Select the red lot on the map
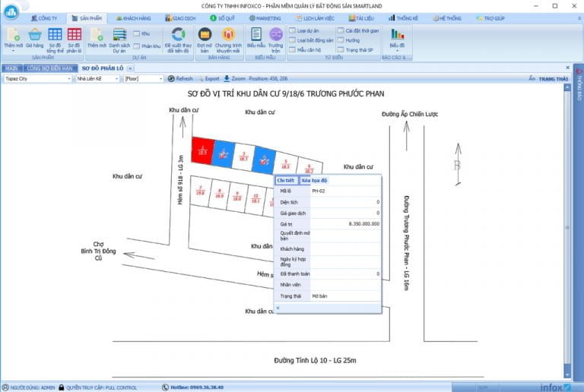The height and width of the screenshot is (392, 584). click(x=201, y=149)
